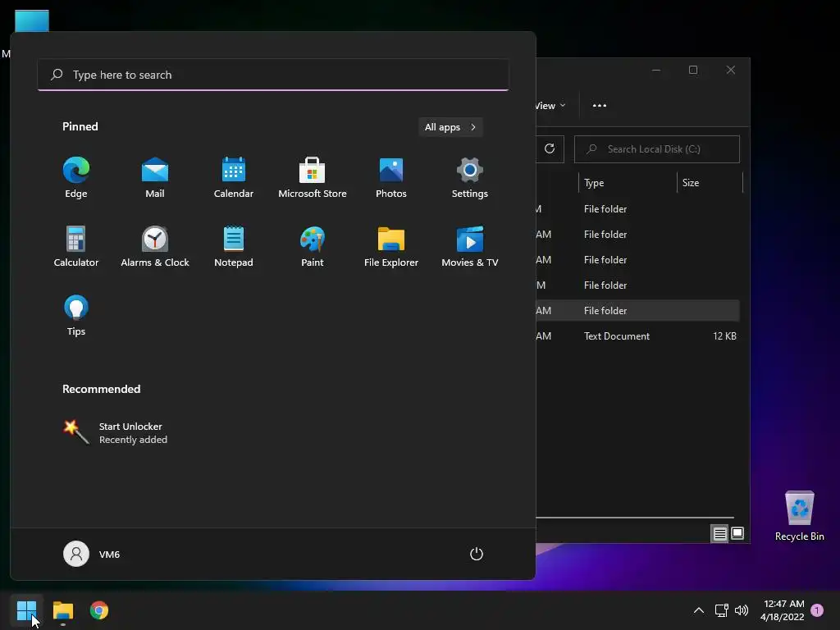840x630 pixels.
Task: Launch Google Chrome from the taskbar
Action: pos(99,610)
